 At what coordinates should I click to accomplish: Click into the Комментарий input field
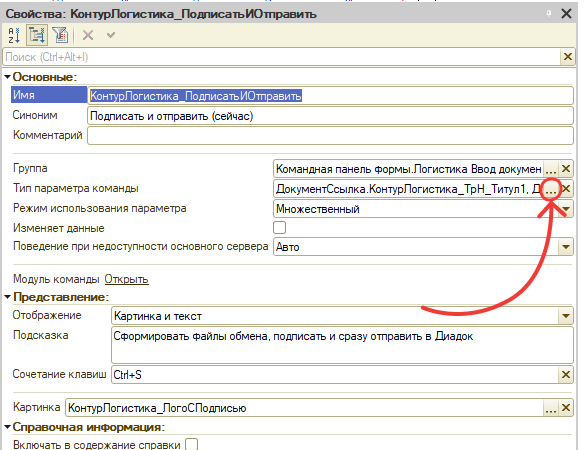(x=330, y=136)
